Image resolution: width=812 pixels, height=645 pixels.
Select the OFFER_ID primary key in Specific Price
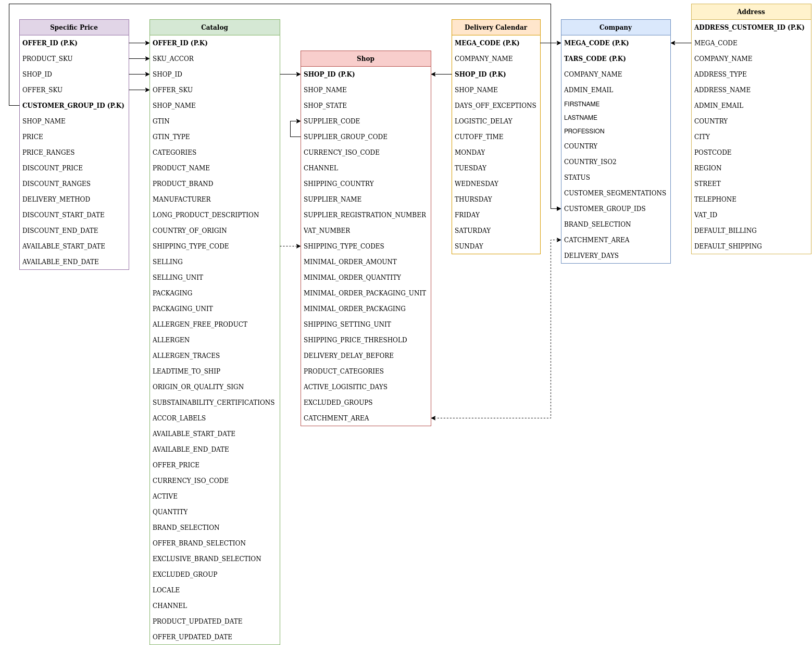tap(50, 43)
